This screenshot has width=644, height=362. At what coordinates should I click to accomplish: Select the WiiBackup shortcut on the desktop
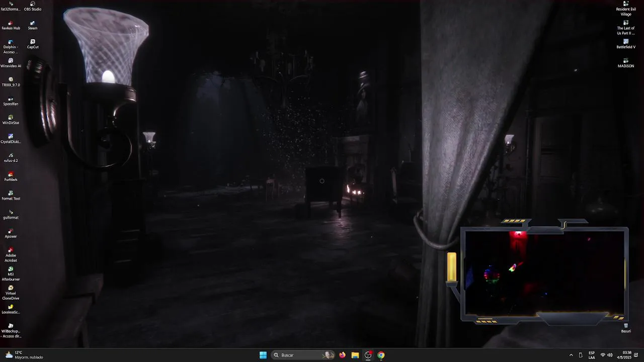point(11,330)
